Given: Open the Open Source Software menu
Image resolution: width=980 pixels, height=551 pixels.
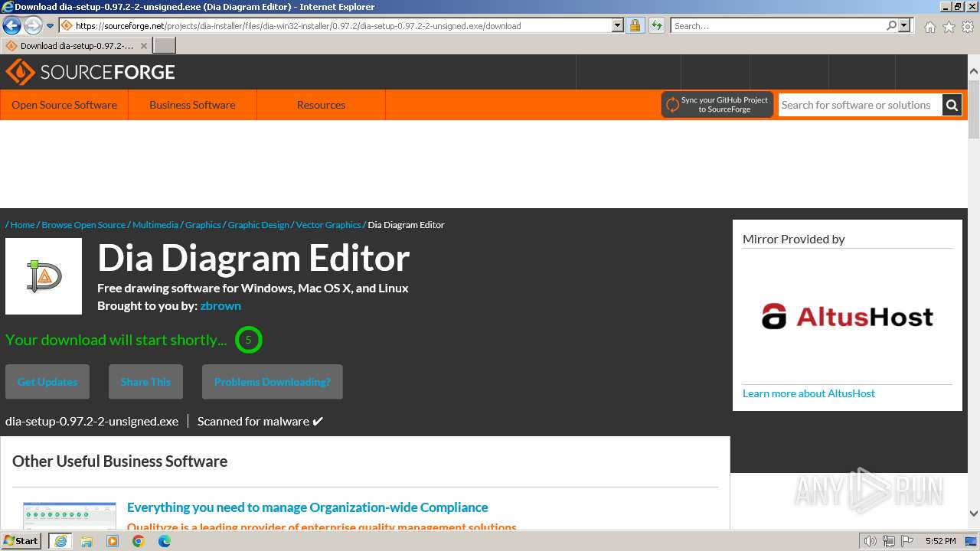Looking at the screenshot, I should pyautogui.click(x=64, y=105).
